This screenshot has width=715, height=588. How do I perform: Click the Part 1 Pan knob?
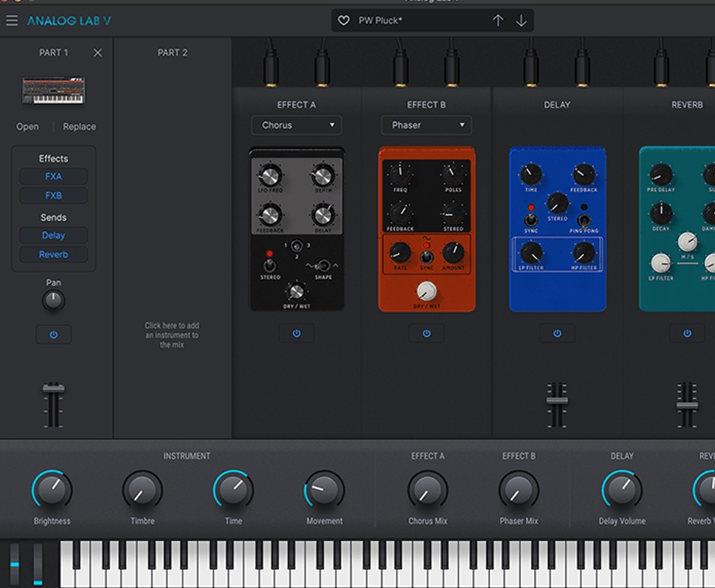click(53, 301)
